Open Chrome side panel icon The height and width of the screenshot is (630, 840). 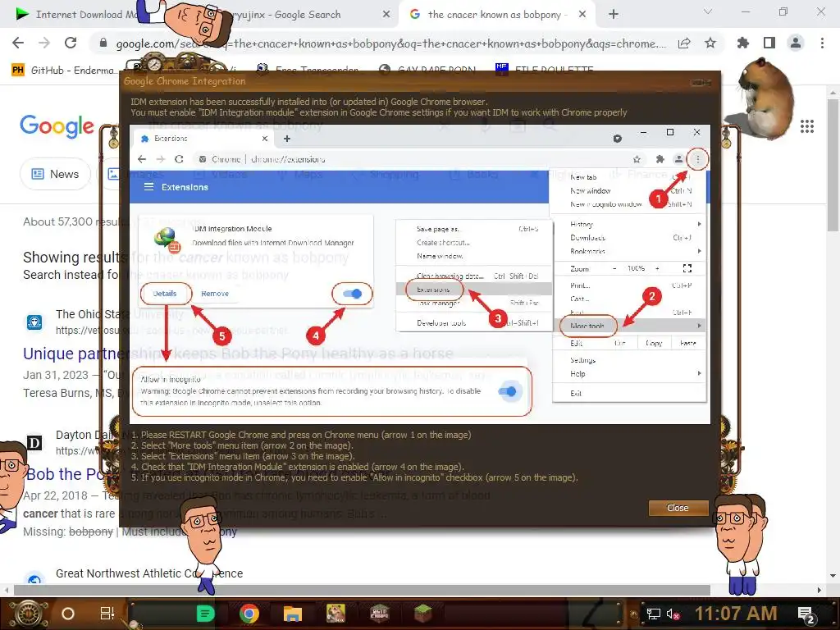click(x=769, y=43)
